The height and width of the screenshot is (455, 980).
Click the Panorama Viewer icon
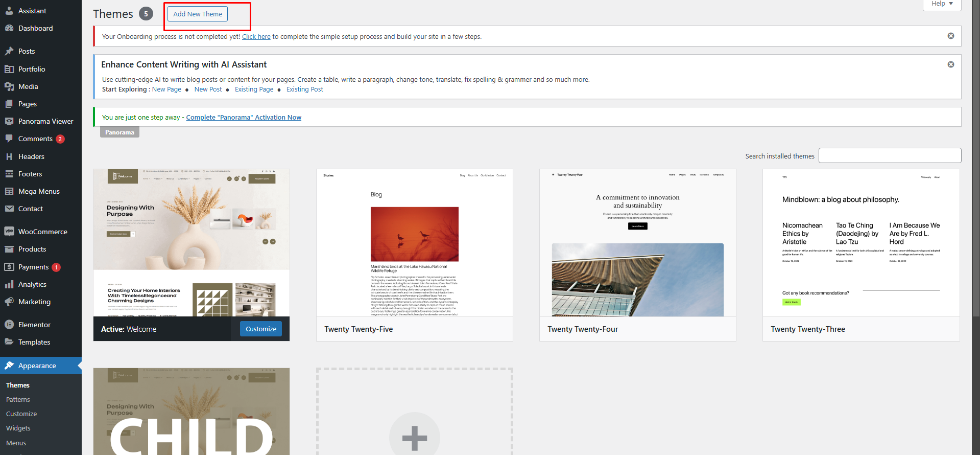click(9, 121)
